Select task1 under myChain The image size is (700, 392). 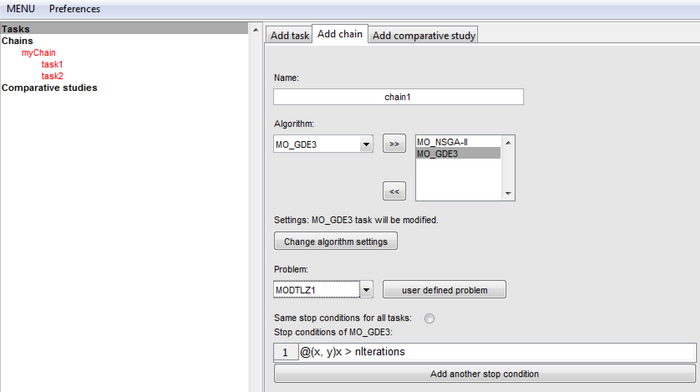52,64
